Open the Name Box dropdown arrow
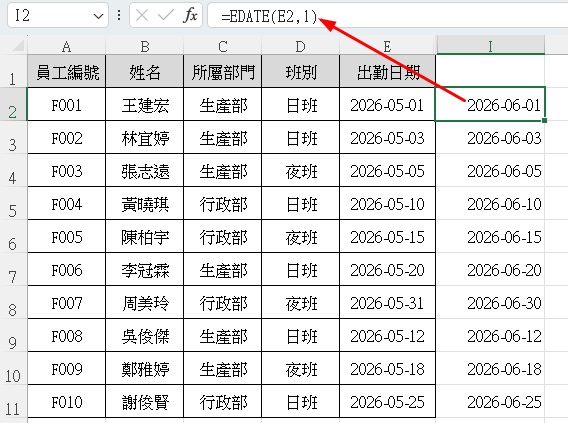568x423 pixels. [98, 16]
